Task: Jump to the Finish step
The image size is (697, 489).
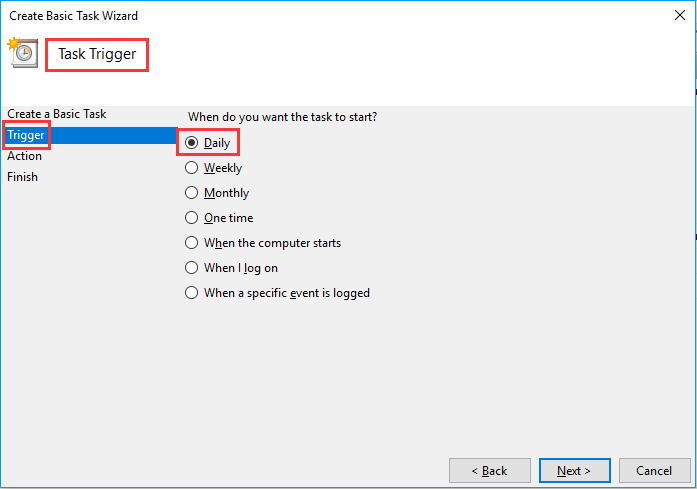Action: [22, 177]
